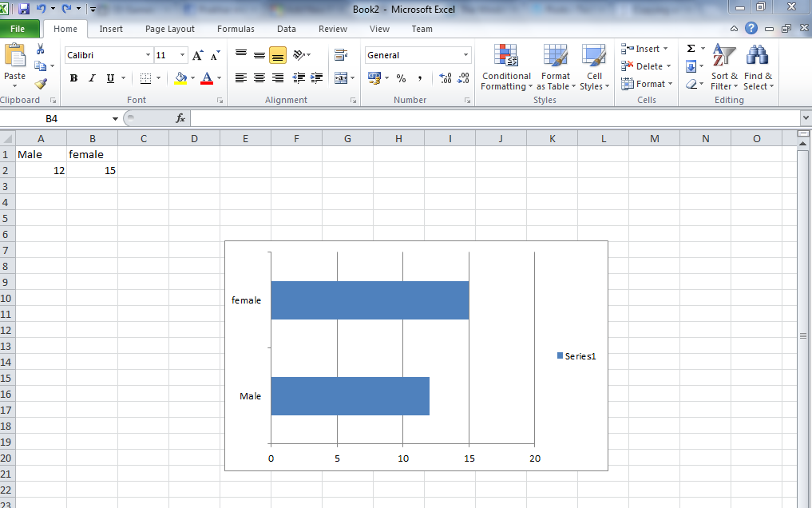Switch to the Formulas tab
The image size is (812, 508).
pos(236,29)
